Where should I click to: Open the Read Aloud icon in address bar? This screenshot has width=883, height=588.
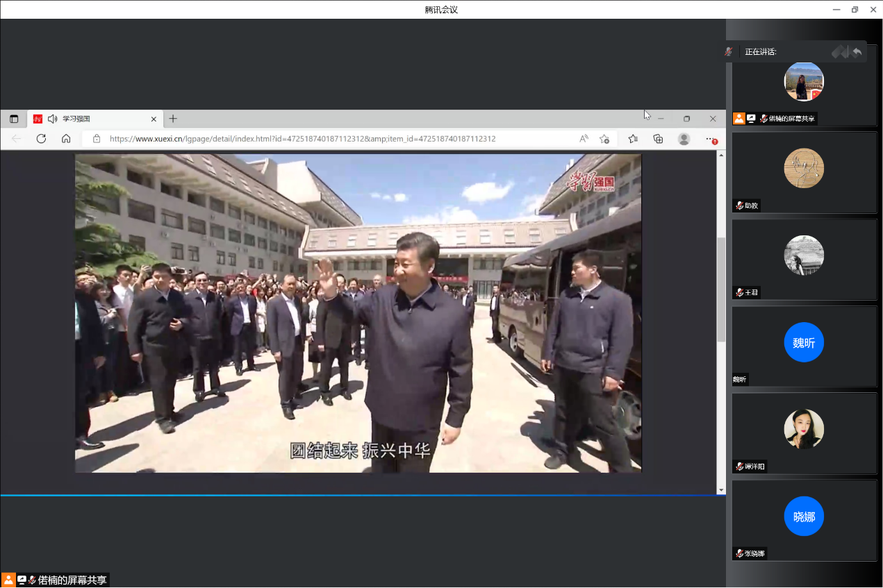pos(584,139)
